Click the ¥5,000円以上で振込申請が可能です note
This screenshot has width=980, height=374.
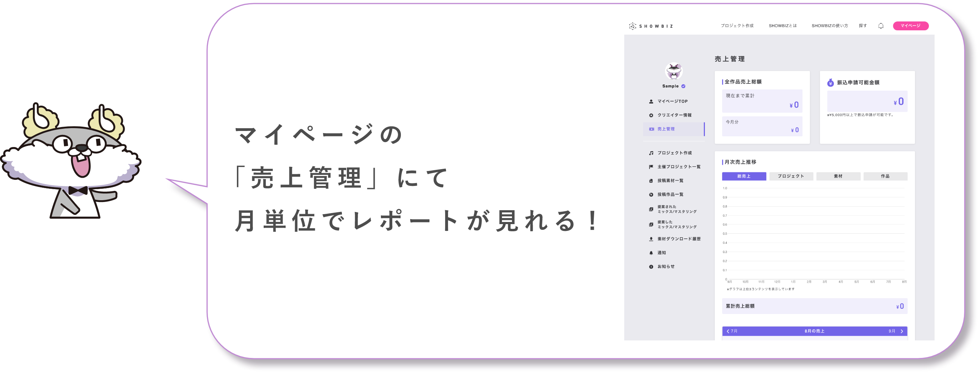[860, 115]
